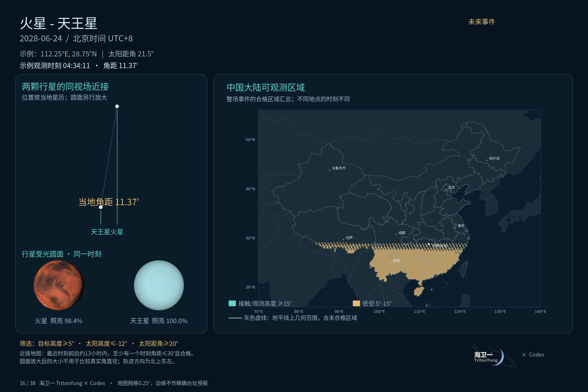Click the 未来事件 tag at top right
The height and width of the screenshot is (392, 588).
pos(482,22)
